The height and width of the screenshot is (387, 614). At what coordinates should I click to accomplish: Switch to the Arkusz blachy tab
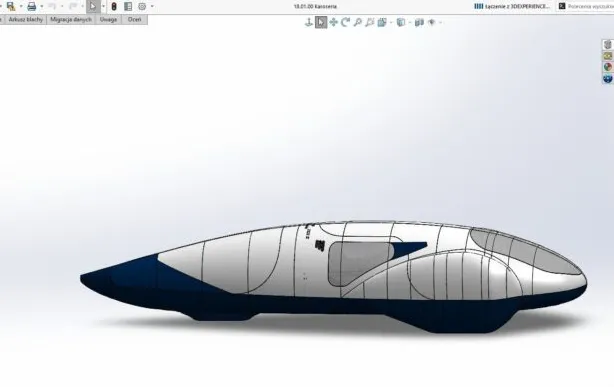(26, 19)
